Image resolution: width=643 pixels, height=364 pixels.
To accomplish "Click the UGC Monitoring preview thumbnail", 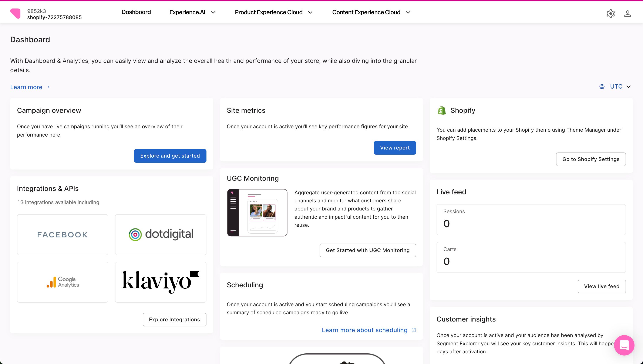I will [x=257, y=213].
